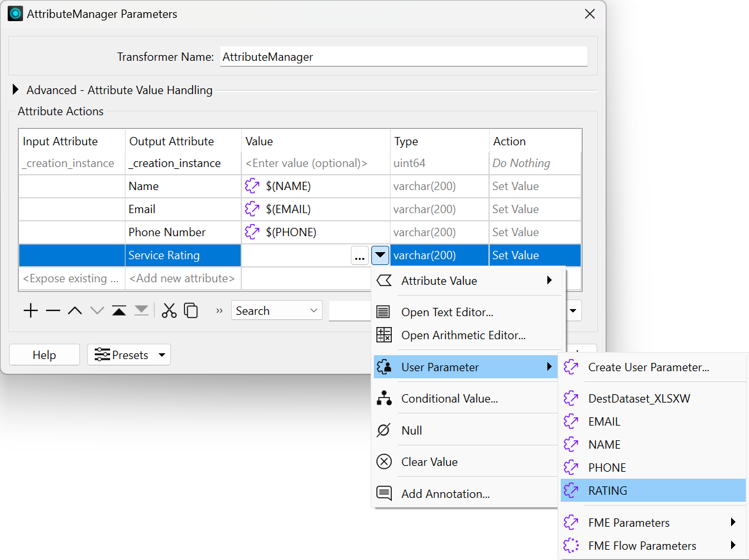Select the EMAIL user parameter
749x560 pixels.
click(653, 422)
